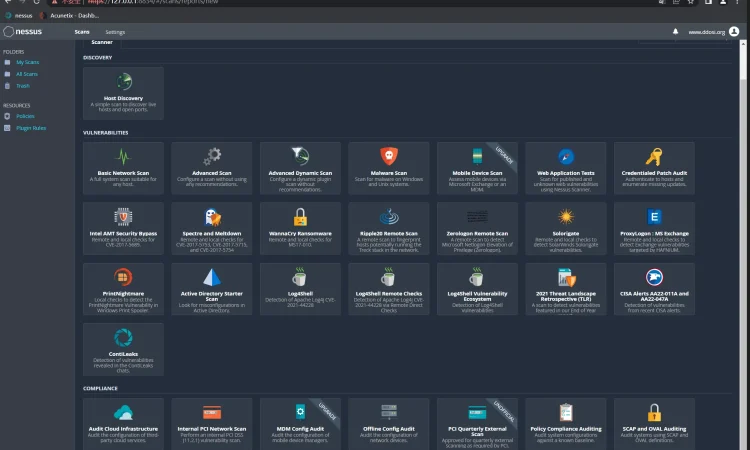Select PCI Quarterly External Scan icon
750x450 pixels.
(x=477, y=412)
